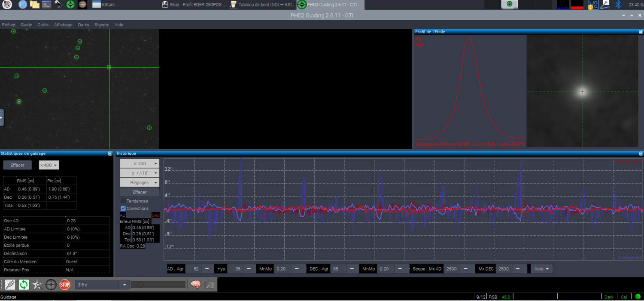Open the brain advanced settings icon
The width and height of the screenshot is (644, 301).
click(x=196, y=285)
